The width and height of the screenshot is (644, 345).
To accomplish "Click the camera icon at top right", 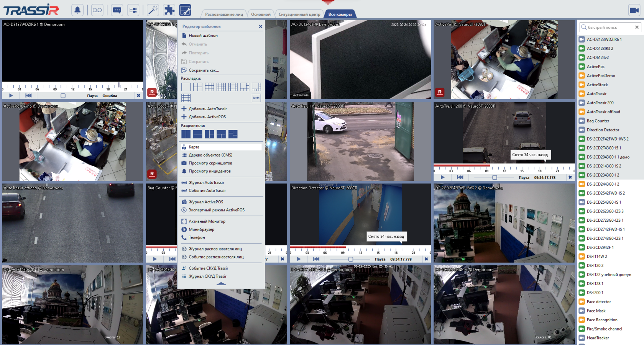I will click(x=634, y=10).
